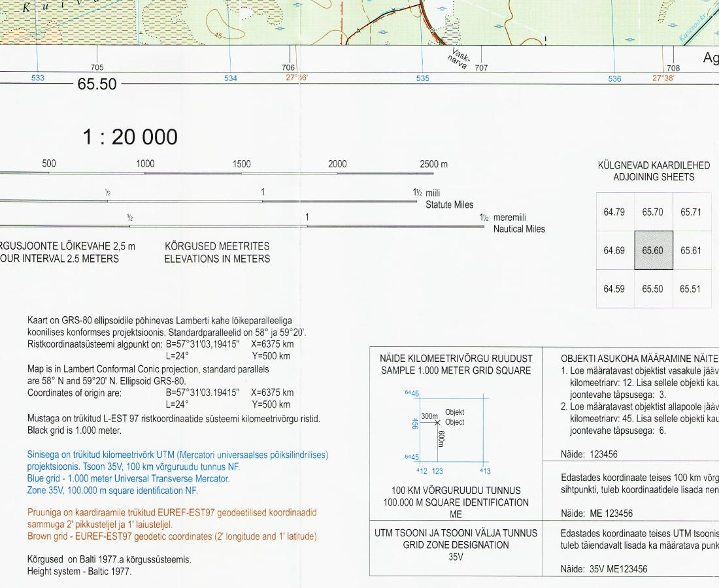Click the "1 : 20 000" scale text

click(x=130, y=137)
